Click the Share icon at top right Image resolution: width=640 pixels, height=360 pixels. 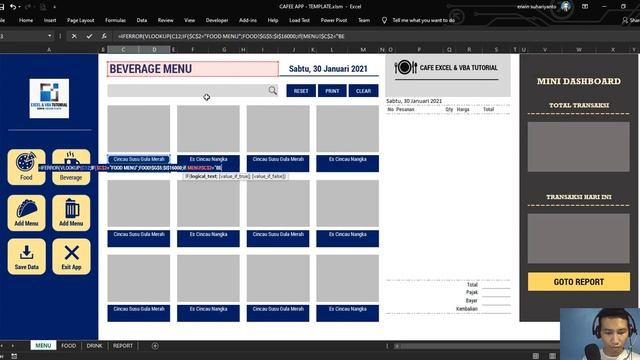coord(625,20)
